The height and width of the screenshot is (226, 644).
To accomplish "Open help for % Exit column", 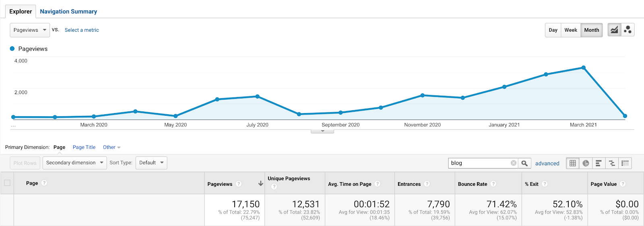I will tap(545, 184).
